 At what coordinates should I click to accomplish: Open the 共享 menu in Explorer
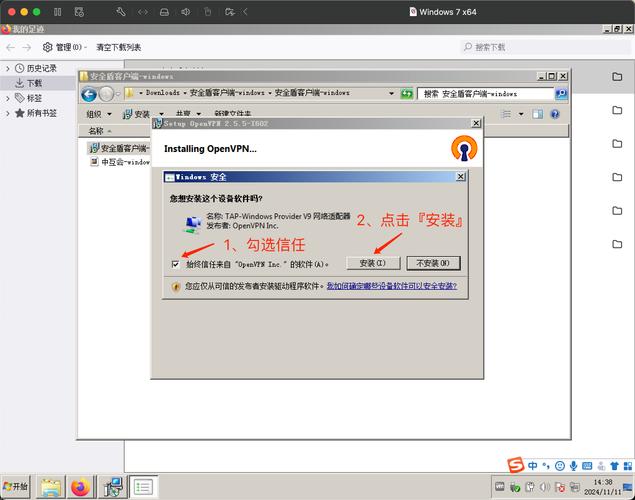188,114
